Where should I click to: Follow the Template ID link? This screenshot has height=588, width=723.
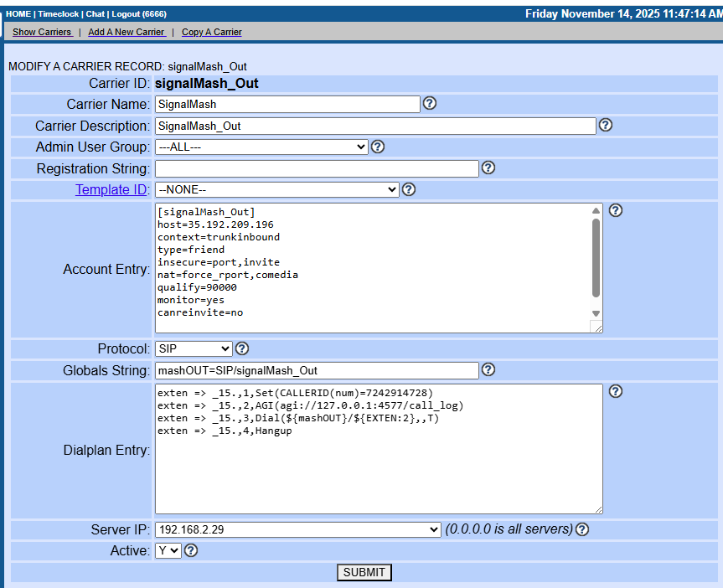pyautogui.click(x=112, y=189)
